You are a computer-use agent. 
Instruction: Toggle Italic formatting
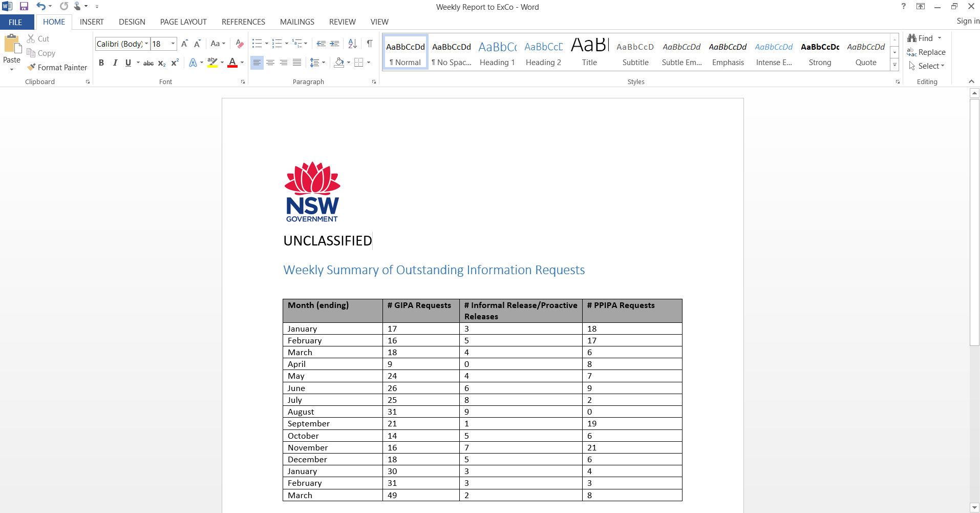115,63
